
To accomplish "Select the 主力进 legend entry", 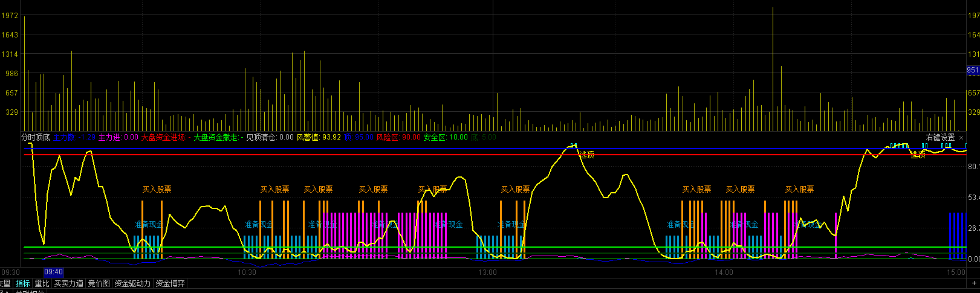I will coord(118,137).
